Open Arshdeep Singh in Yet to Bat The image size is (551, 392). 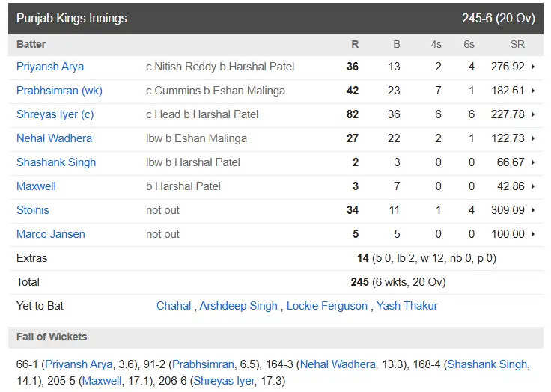click(x=239, y=306)
